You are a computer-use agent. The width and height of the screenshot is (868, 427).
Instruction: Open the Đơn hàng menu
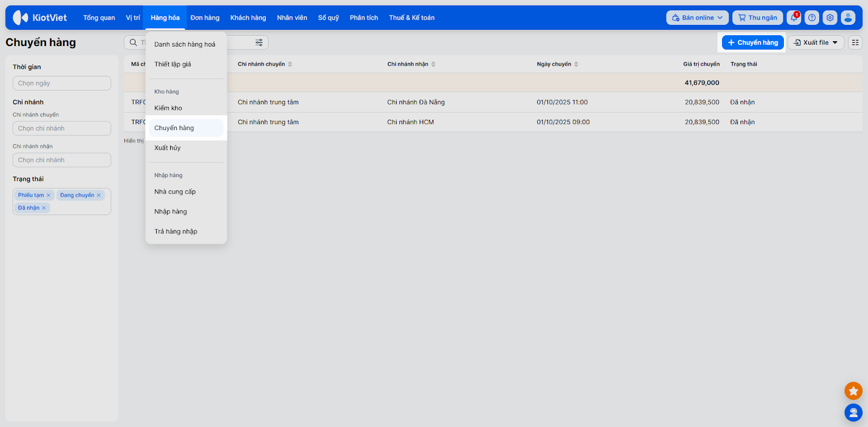tap(205, 18)
